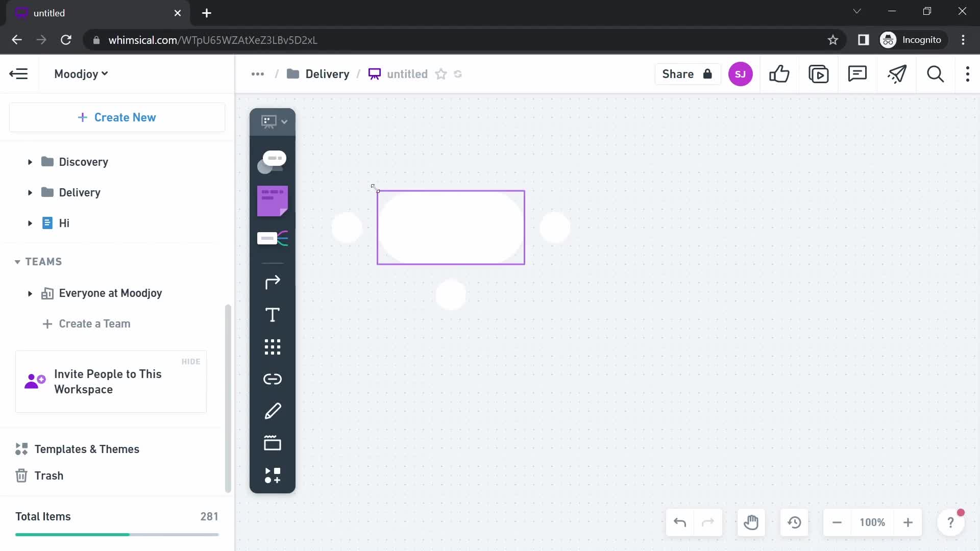Open the Delivery folder breadcrumb
The image size is (980, 551).
[327, 73]
